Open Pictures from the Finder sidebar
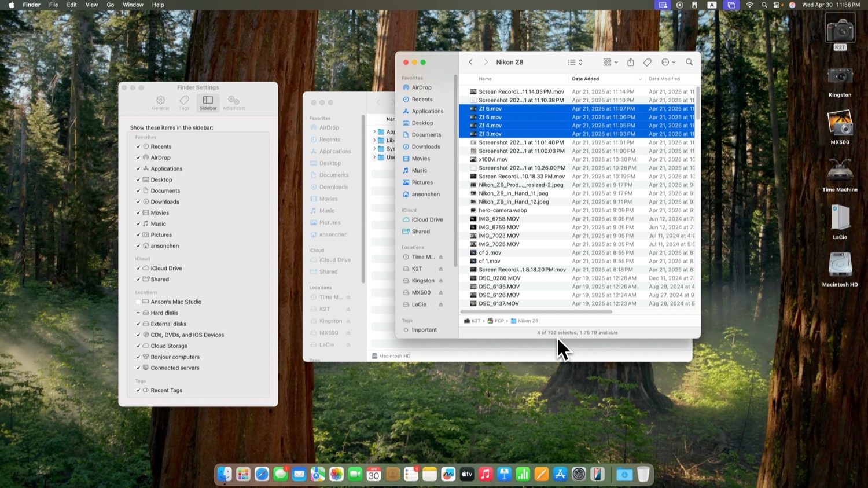 (x=422, y=182)
